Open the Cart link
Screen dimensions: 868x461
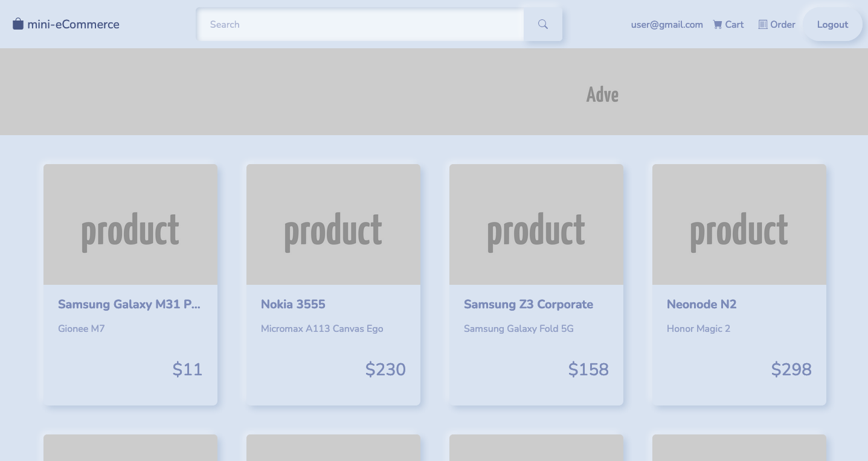(728, 25)
